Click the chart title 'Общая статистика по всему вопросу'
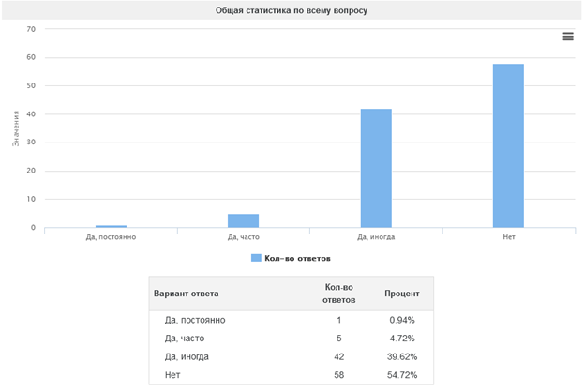This screenshot has width=584, height=392. pyautogui.click(x=292, y=10)
